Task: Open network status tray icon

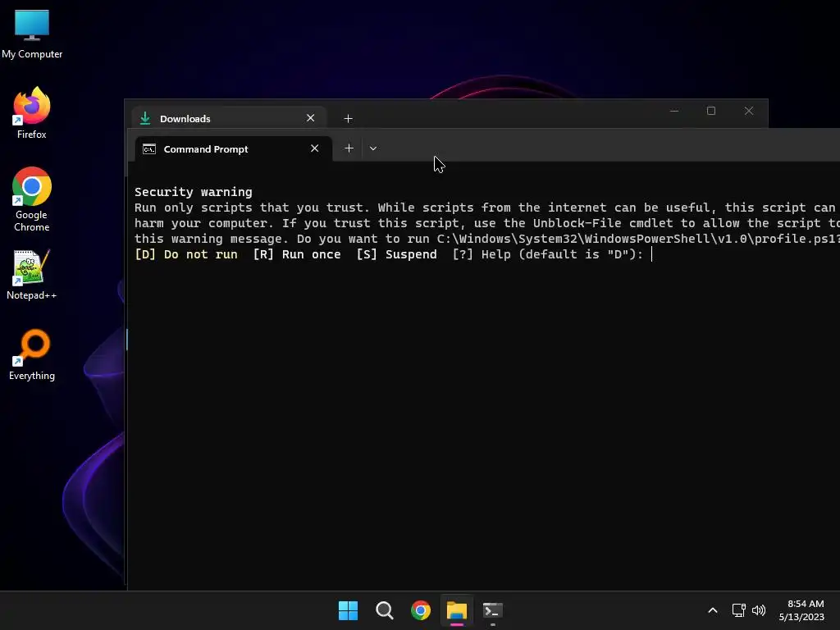Action: 739,610
